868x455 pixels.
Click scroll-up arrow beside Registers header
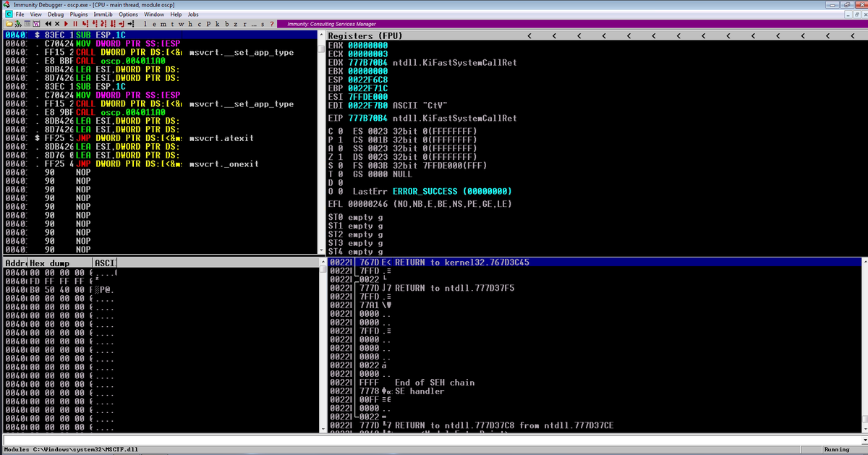322,34
